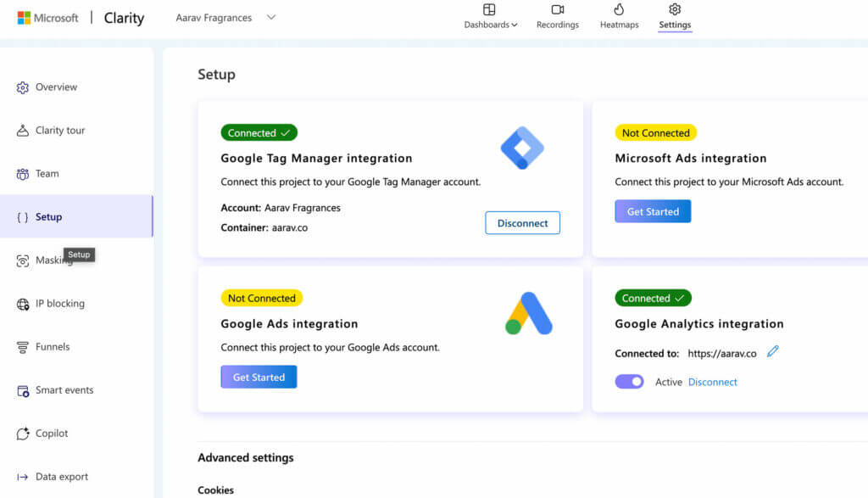This screenshot has height=498, width=868.
Task: Get Started with Microsoft Ads integration
Action: click(653, 210)
